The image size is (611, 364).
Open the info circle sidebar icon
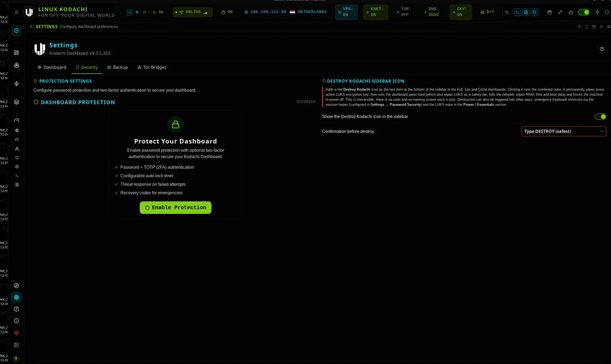[16, 321]
